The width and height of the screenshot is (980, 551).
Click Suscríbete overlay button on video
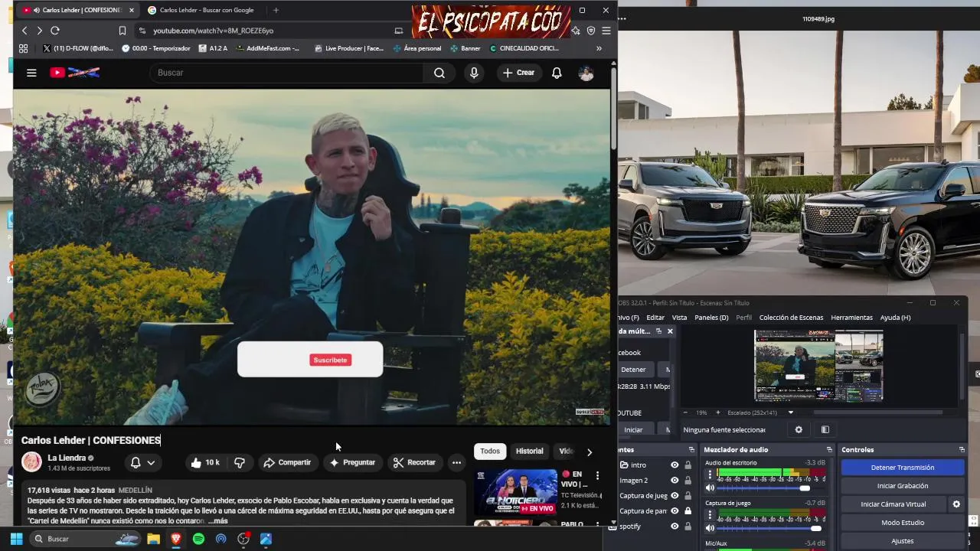(x=330, y=360)
